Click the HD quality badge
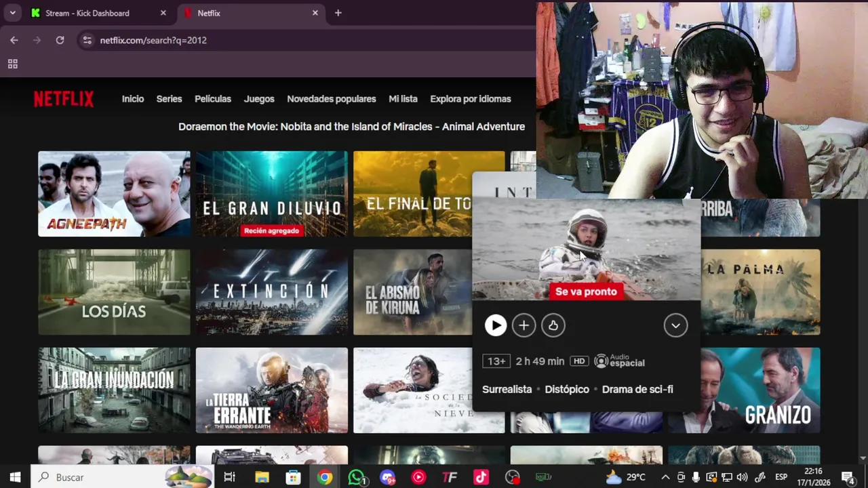Screen dimensions: 868x488 point(579,361)
